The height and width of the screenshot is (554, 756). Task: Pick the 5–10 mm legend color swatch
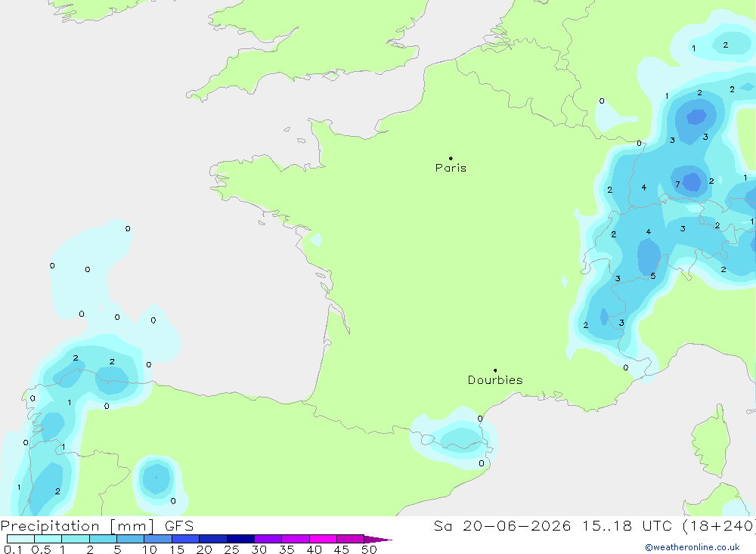pyautogui.click(x=130, y=539)
